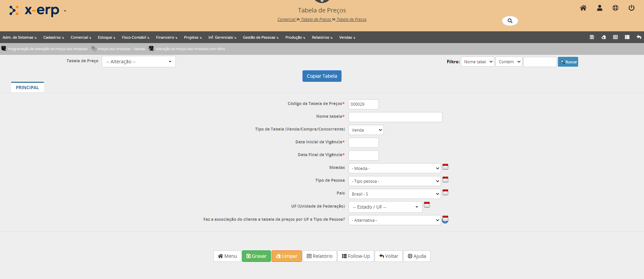This screenshot has width=644, height=279.
Task: Open the Estado / UF dropdown
Action: (385, 207)
